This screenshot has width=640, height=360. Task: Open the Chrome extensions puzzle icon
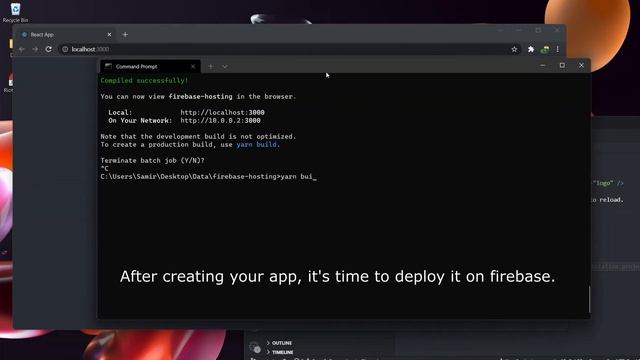[x=531, y=49]
